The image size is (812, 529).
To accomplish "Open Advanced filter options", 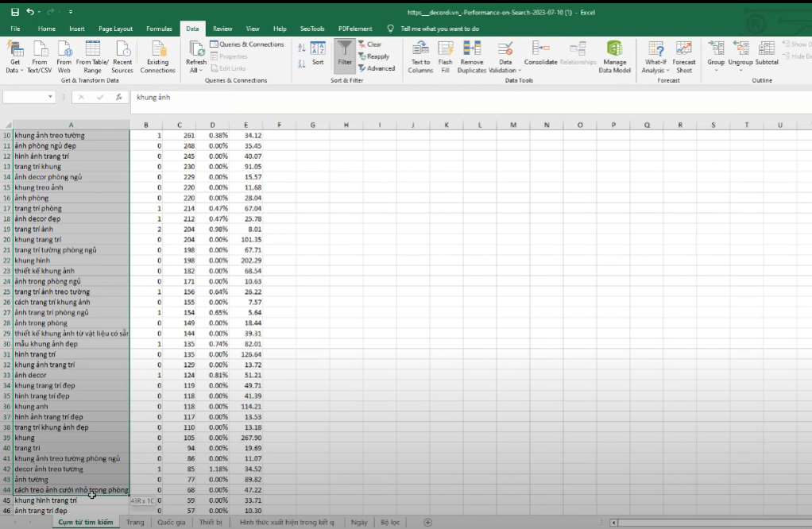I will 377,68.
